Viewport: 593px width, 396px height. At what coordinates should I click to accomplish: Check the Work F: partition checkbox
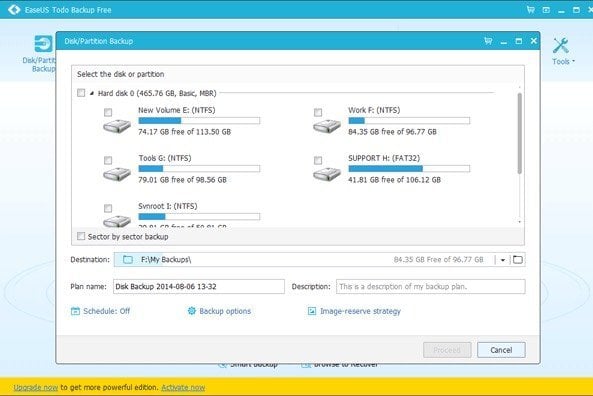pos(318,112)
